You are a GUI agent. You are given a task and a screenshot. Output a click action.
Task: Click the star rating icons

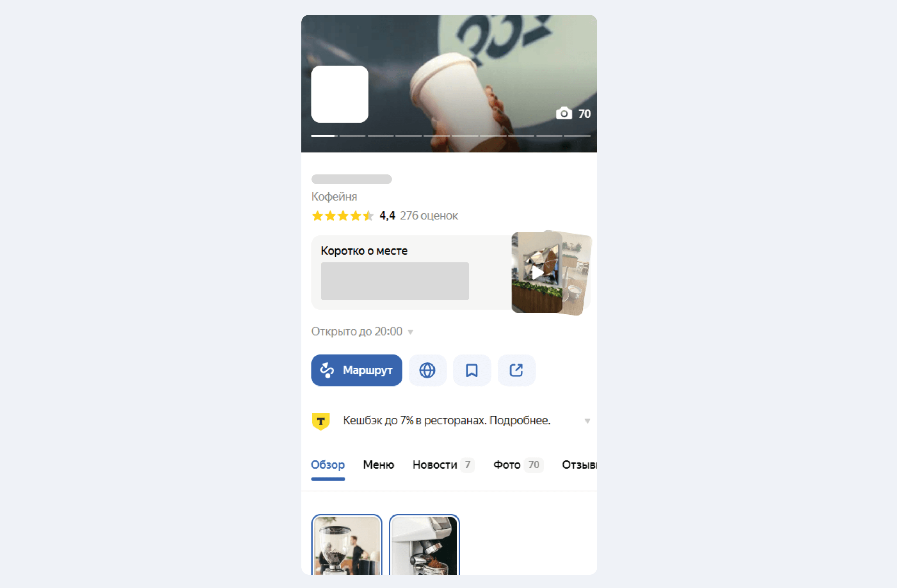pos(342,216)
